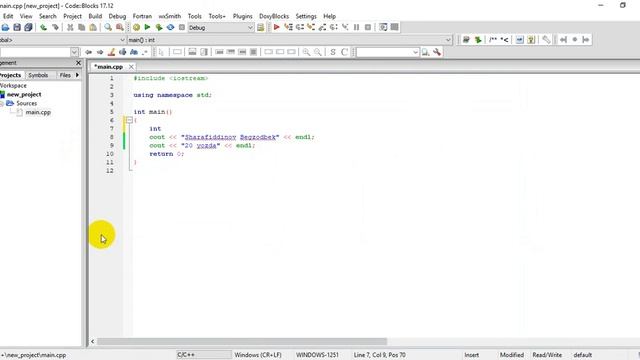Image resolution: width=640 pixels, height=360 pixels.
Task: Collapse the code fold at line 6
Action: [129, 120]
